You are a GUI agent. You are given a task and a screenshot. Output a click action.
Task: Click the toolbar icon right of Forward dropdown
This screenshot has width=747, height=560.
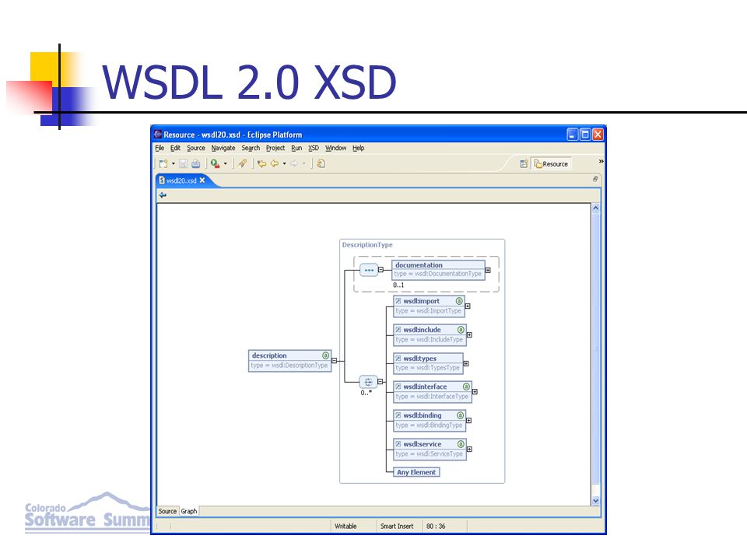coord(321,164)
